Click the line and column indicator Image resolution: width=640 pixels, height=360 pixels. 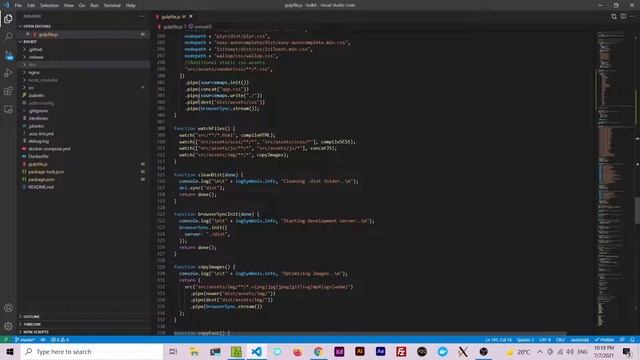(x=498, y=340)
